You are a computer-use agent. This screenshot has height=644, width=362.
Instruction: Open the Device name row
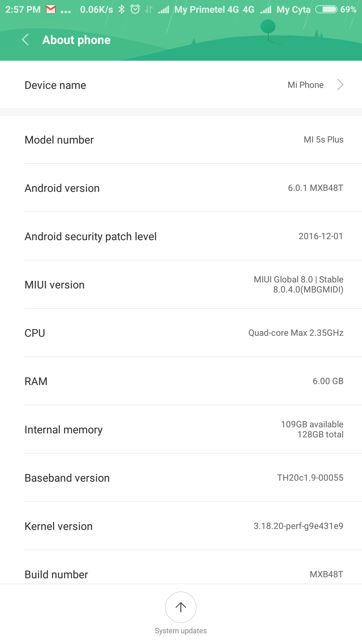click(x=181, y=85)
